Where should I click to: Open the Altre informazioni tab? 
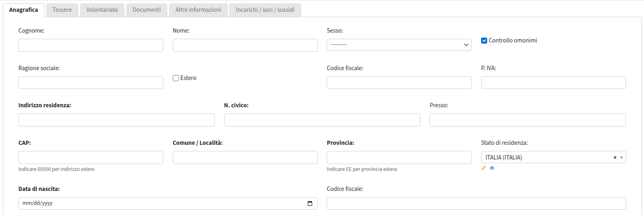198,10
